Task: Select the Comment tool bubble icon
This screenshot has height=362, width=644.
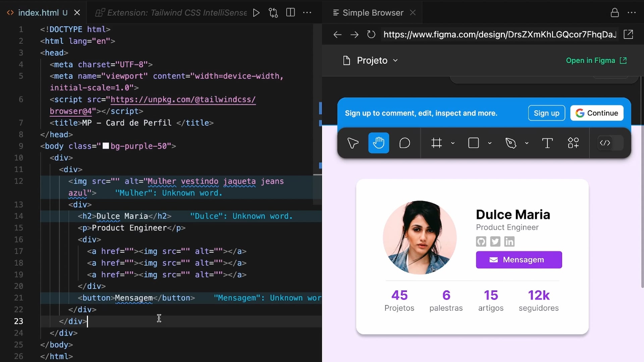Action: pos(405,143)
